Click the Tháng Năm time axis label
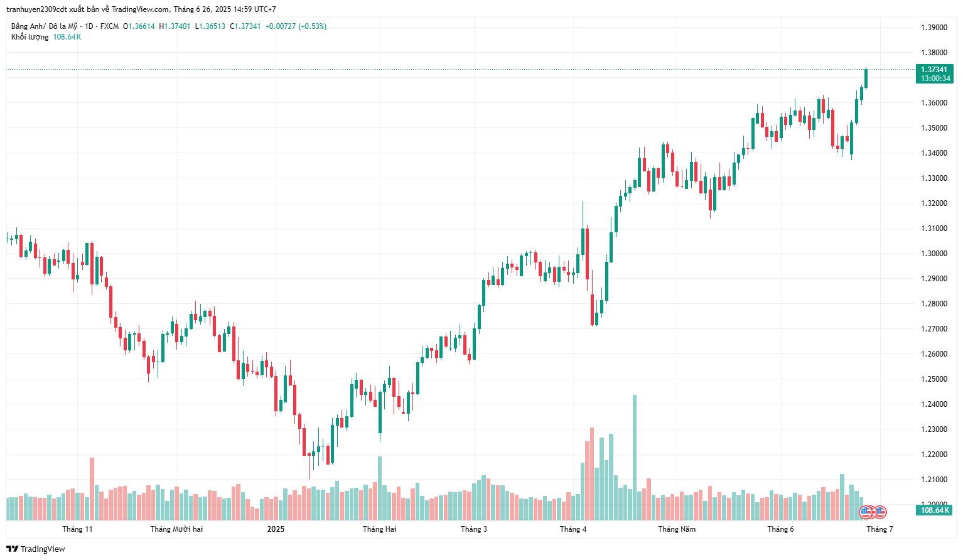 (x=677, y=529)
